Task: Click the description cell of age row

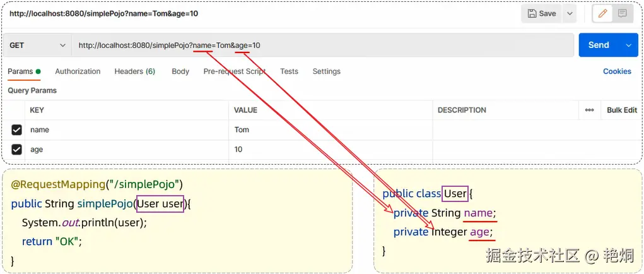Action: click(537, 150)
